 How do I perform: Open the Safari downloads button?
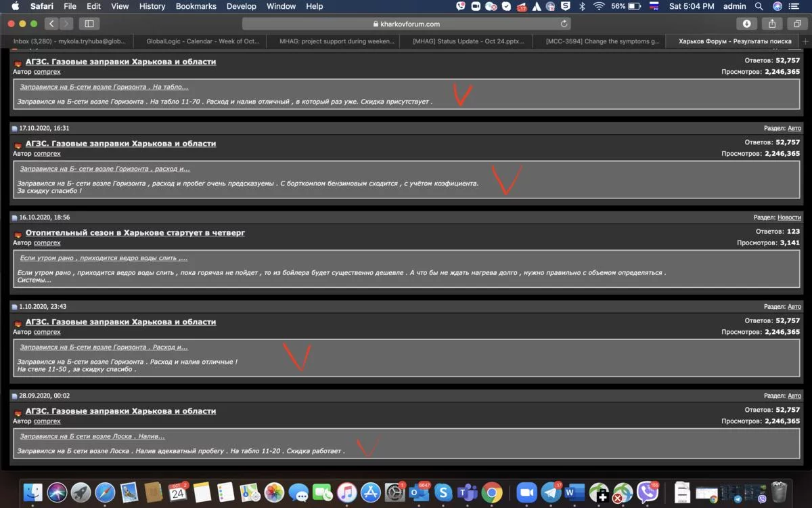click(x=746, y=24)
